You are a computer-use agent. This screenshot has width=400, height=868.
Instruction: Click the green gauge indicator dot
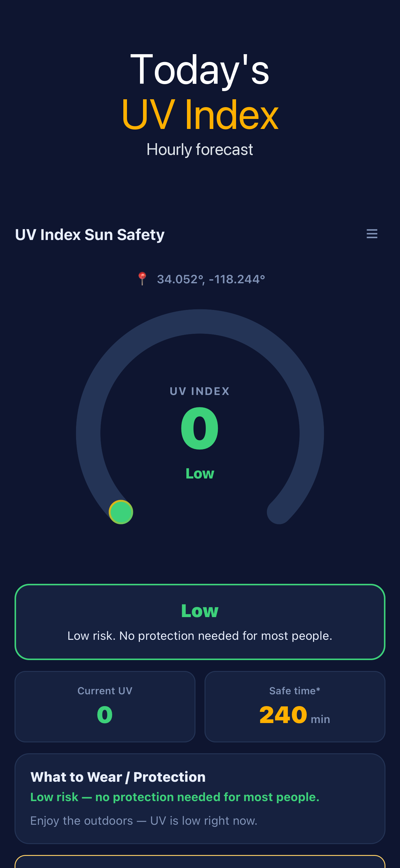[x=121, y=512]
